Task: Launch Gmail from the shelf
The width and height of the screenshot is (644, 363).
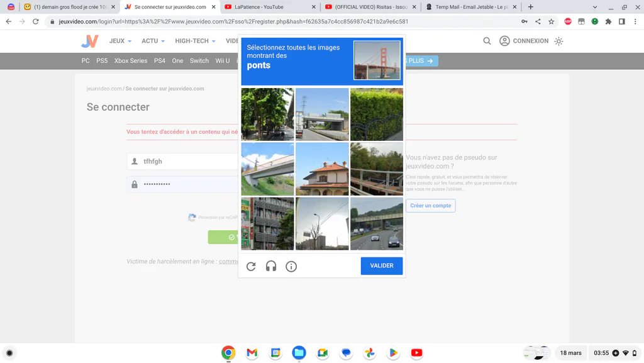Action: pos(252,353)
